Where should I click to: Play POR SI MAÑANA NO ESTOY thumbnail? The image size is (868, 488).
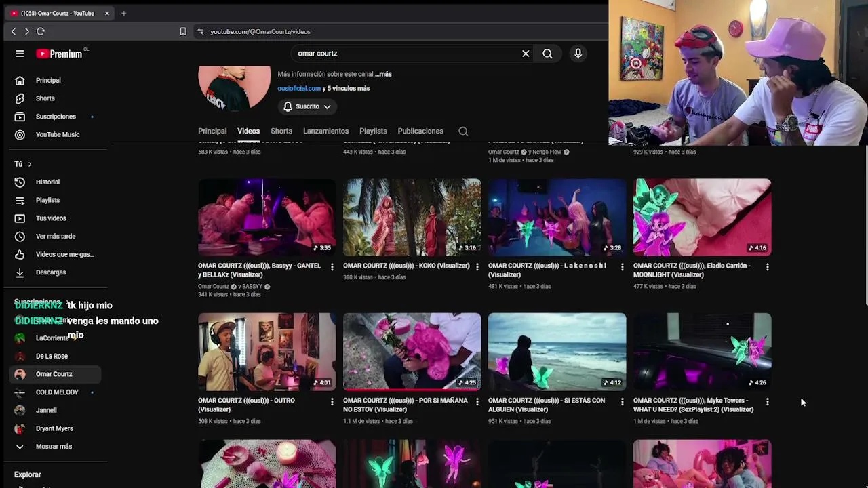pos(412,352)
